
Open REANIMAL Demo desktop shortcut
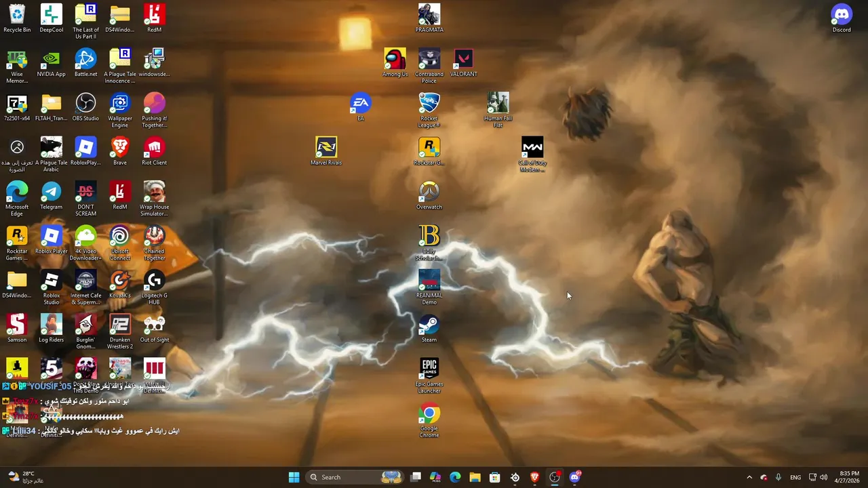(x=429, y=288)
